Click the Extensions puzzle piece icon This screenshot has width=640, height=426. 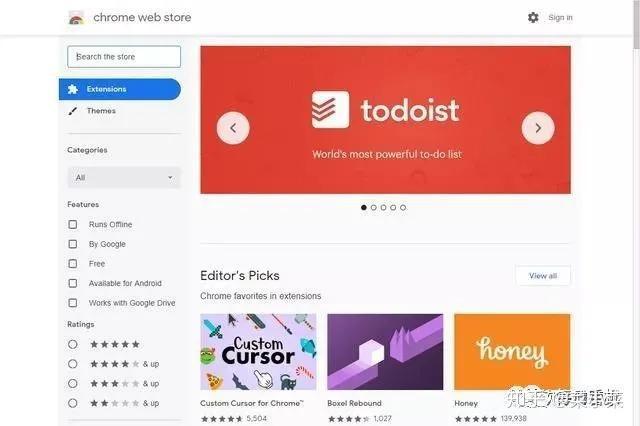pos(73,89)
